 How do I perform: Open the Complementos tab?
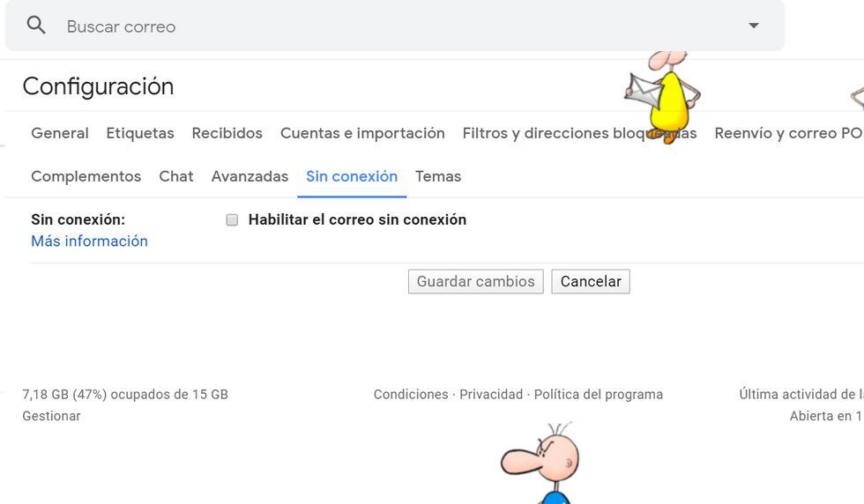tap(86, 176)
